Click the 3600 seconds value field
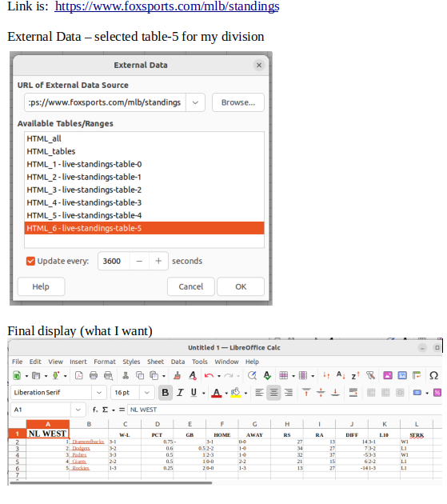The width and height of the screenshot is (447, 504). [x=114, y=261]
